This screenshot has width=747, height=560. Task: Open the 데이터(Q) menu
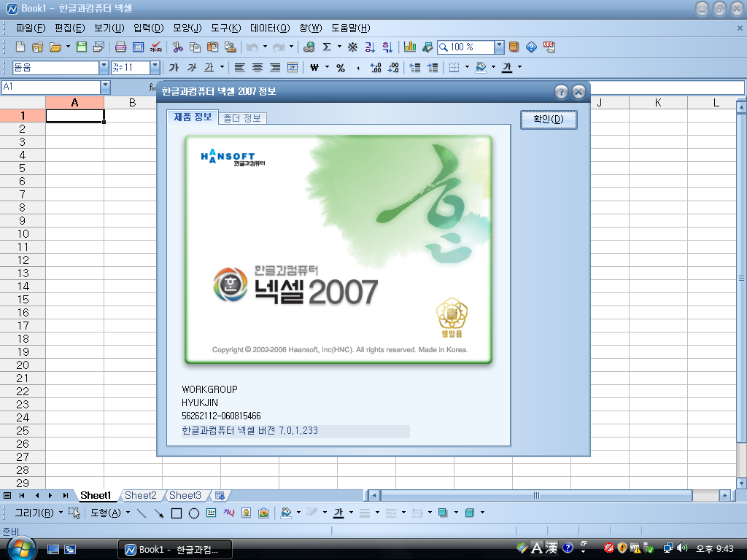point(270,28)
